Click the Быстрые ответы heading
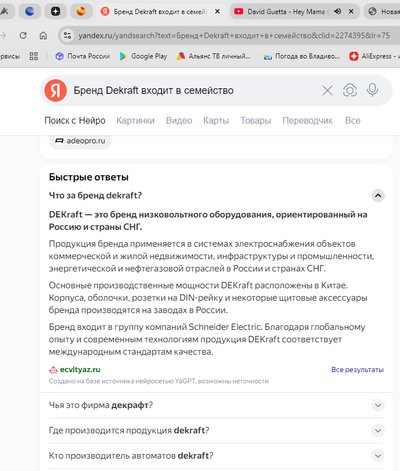 (89, 177)
